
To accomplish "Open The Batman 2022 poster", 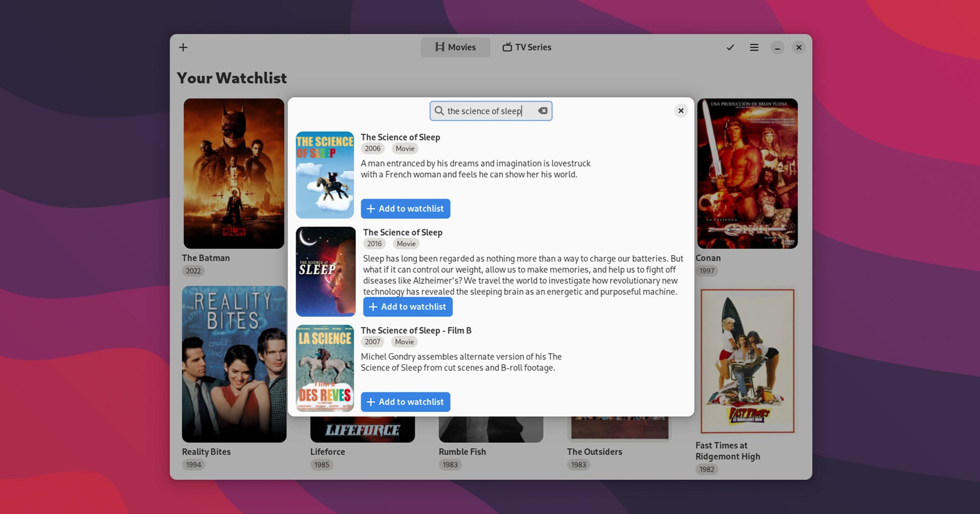I will click(x=234, y=173).
